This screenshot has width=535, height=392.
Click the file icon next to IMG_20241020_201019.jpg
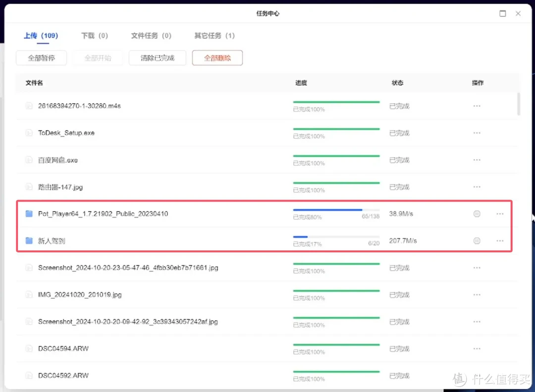click(30, 294)
